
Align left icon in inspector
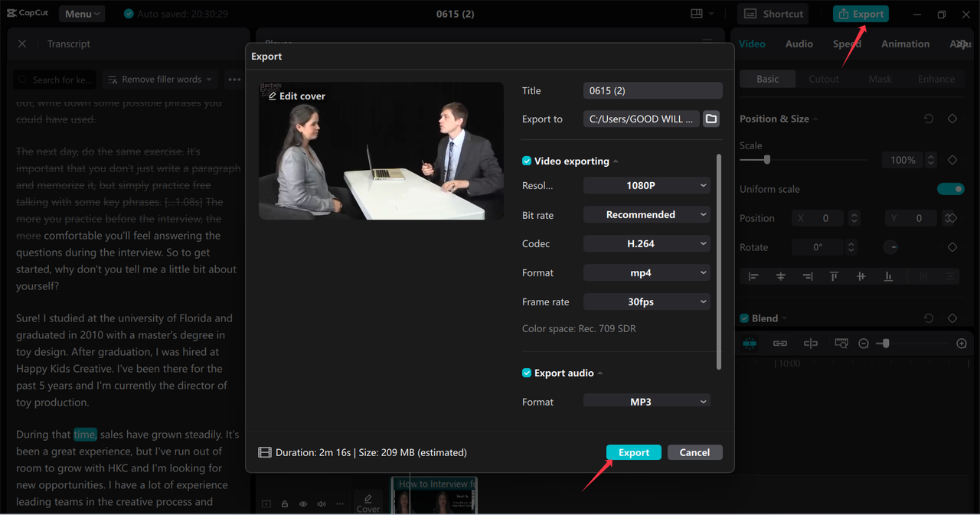(753, 276)
